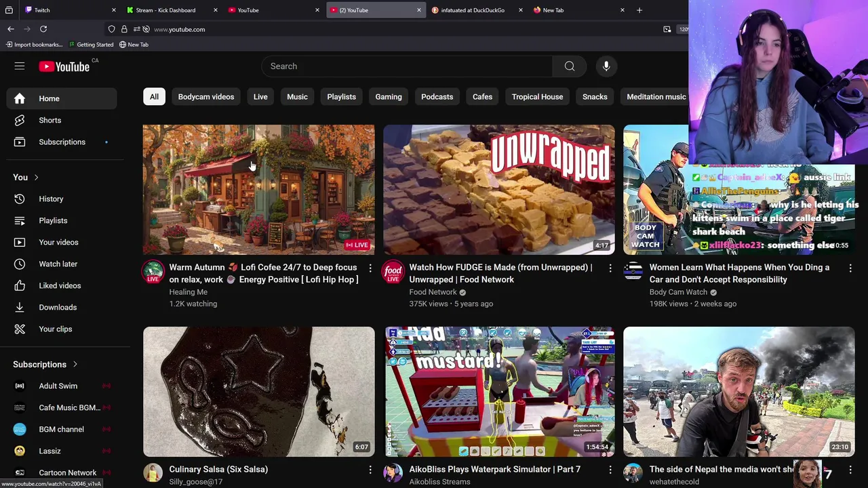
Task: Open options for Warm Autumn Lofi video
Action: [x=370, y=268]
